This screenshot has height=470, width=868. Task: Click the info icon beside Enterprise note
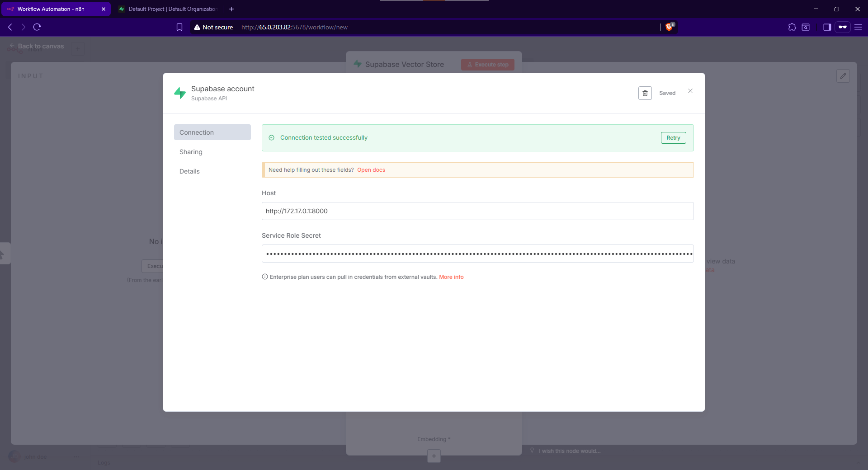[265, 277]
